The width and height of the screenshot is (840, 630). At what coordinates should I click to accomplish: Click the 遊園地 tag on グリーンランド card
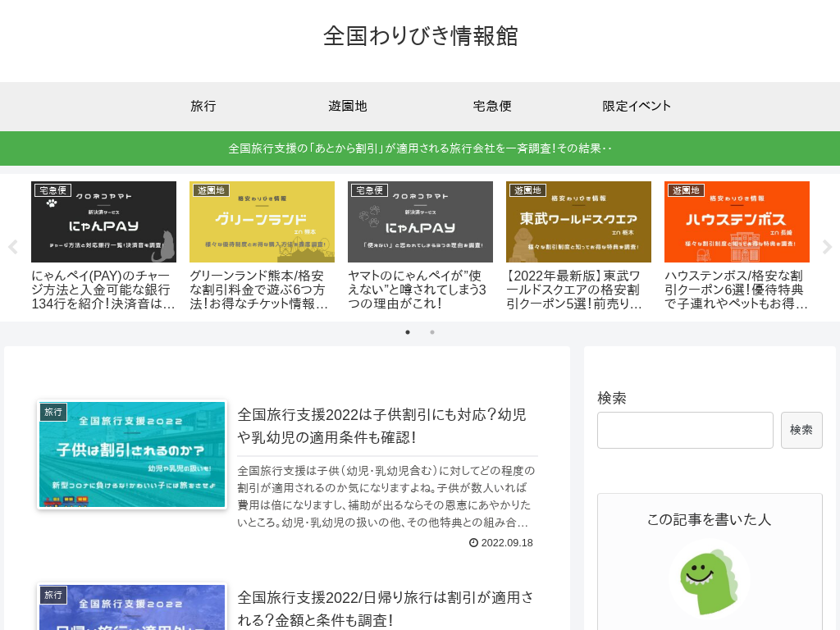click(211, 190)
